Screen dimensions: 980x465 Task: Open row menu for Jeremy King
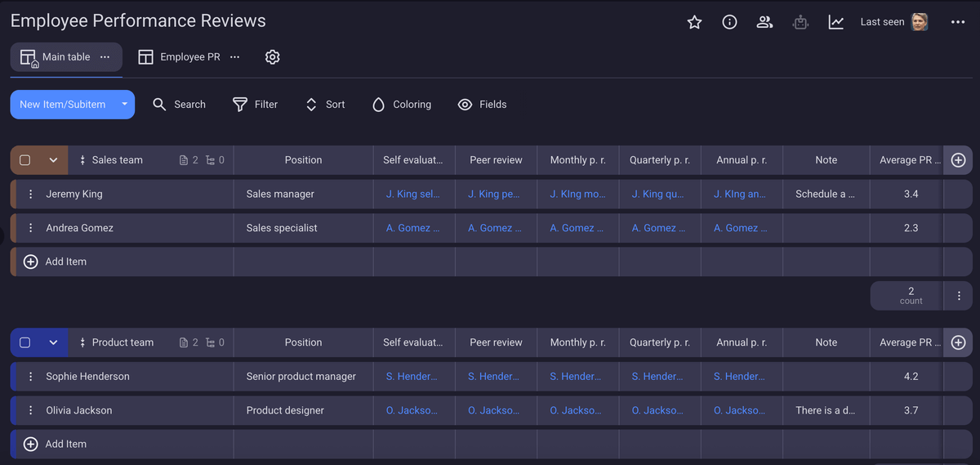click(30, 194)
